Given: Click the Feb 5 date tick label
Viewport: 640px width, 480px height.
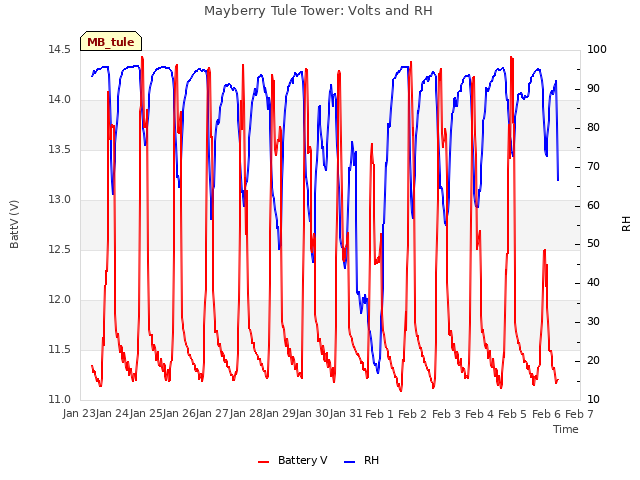Looking at the screenshot, I should [513, 414].
